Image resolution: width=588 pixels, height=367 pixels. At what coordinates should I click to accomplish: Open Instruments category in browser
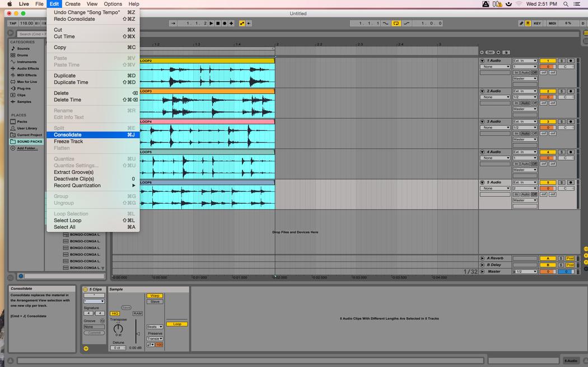coord(27,62)
